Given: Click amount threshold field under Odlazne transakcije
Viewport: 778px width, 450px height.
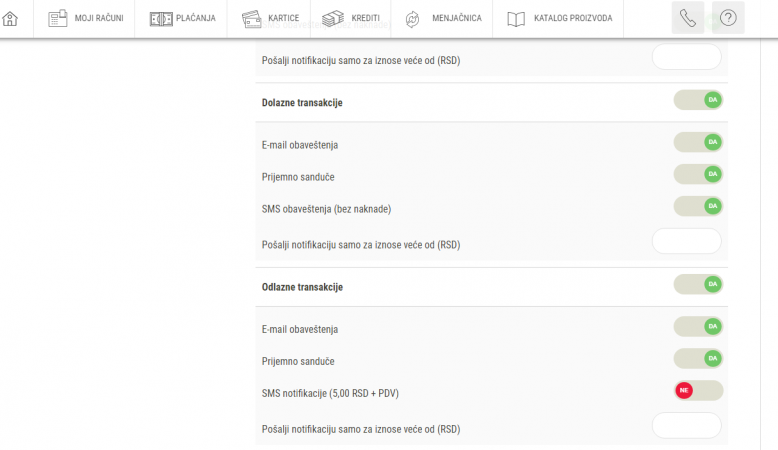Looking at the screenshot, I should coord(686,426).
